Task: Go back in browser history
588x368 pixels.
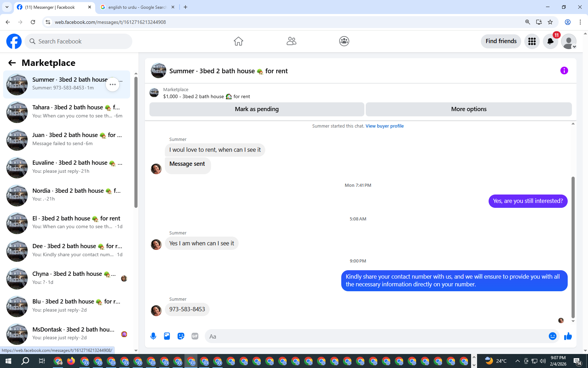Action: [8, 22]
